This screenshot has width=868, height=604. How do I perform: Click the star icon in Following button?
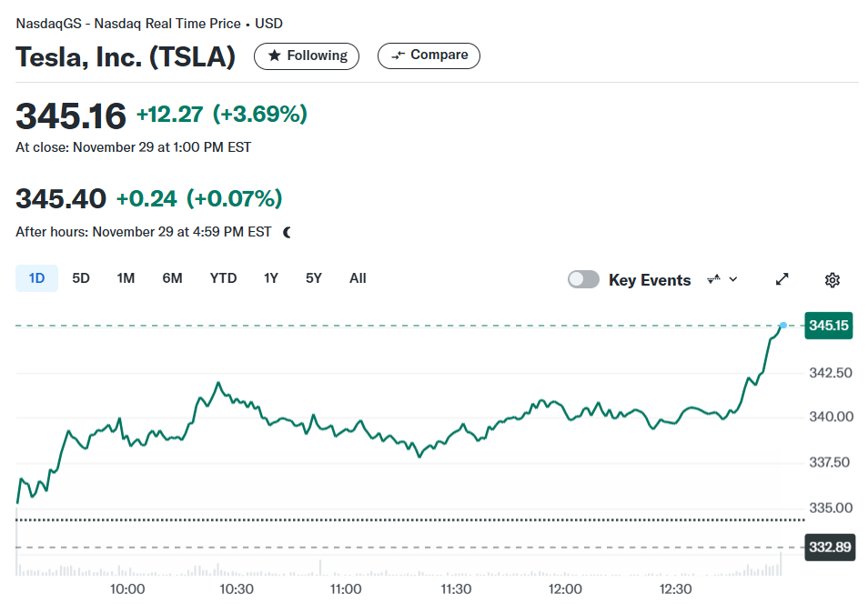tap(274, 55)
